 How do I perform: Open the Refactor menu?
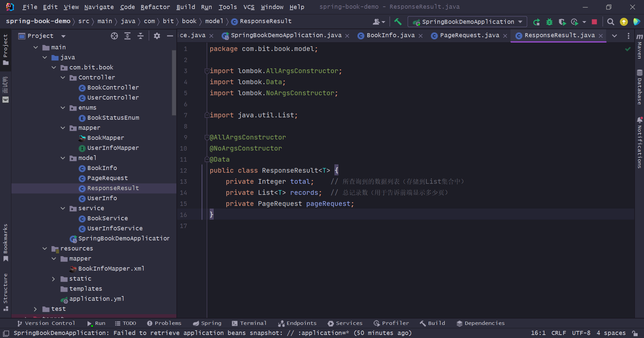tap(155, 7)
